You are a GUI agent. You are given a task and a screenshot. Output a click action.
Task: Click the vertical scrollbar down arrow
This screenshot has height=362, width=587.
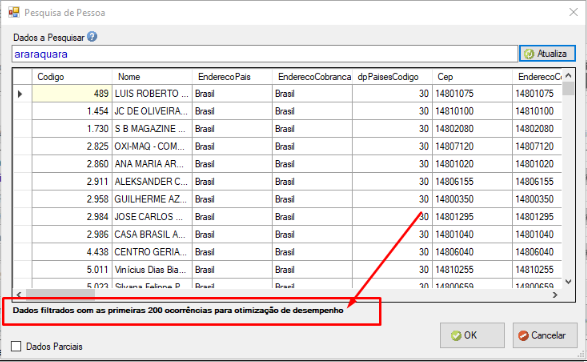click(568, 282)
